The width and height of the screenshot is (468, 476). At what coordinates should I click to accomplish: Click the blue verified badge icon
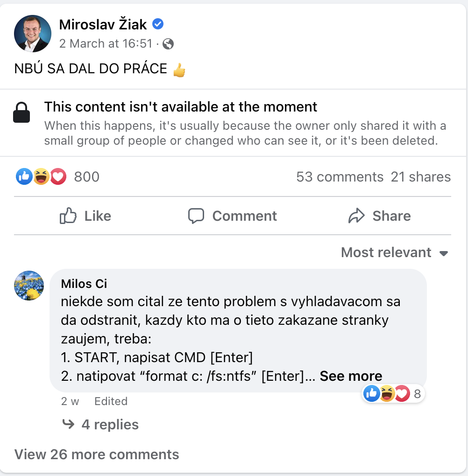(158, 24)
